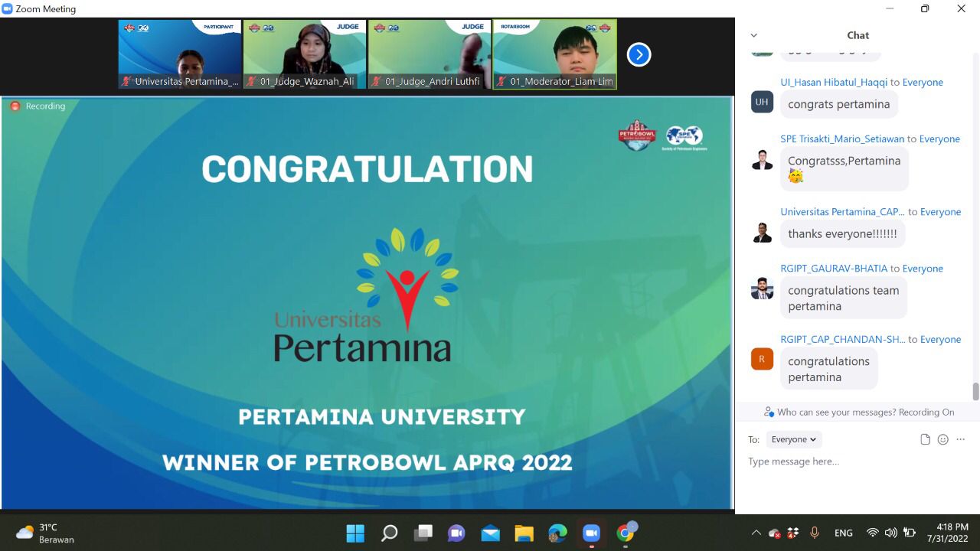Open Windows taskbar Search
Viewport: 980px width, 551px height.
pos(389,533)
